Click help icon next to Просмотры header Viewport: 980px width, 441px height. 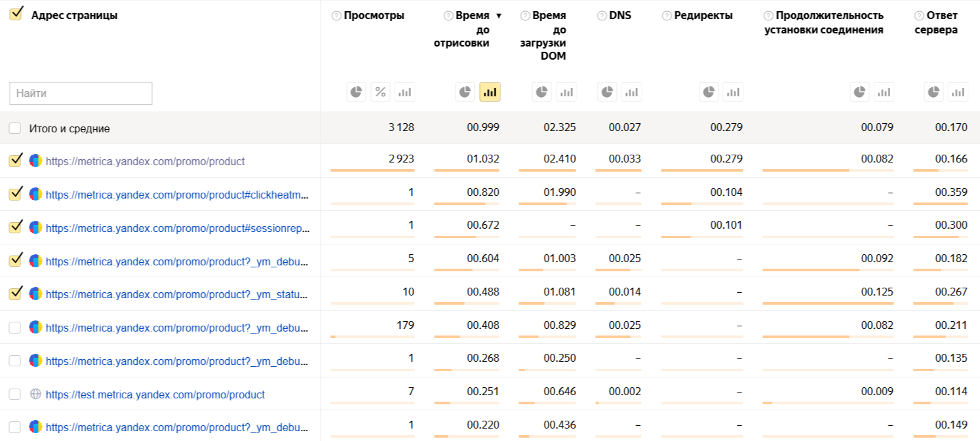(336, 16)
